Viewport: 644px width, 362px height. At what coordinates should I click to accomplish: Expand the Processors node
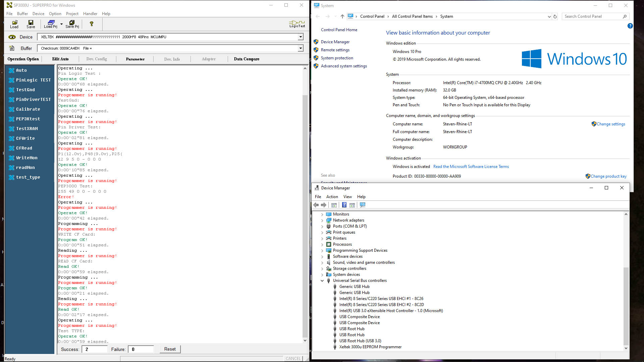tap(322, 245)
